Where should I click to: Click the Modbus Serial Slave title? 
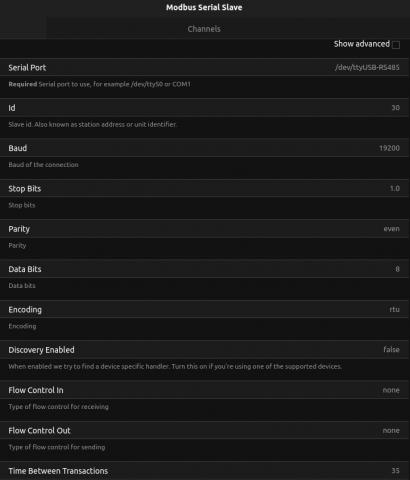point(204,7)
